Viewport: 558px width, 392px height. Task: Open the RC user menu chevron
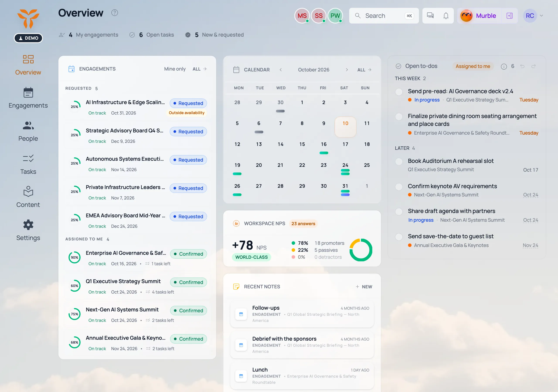tap(541, 15)
